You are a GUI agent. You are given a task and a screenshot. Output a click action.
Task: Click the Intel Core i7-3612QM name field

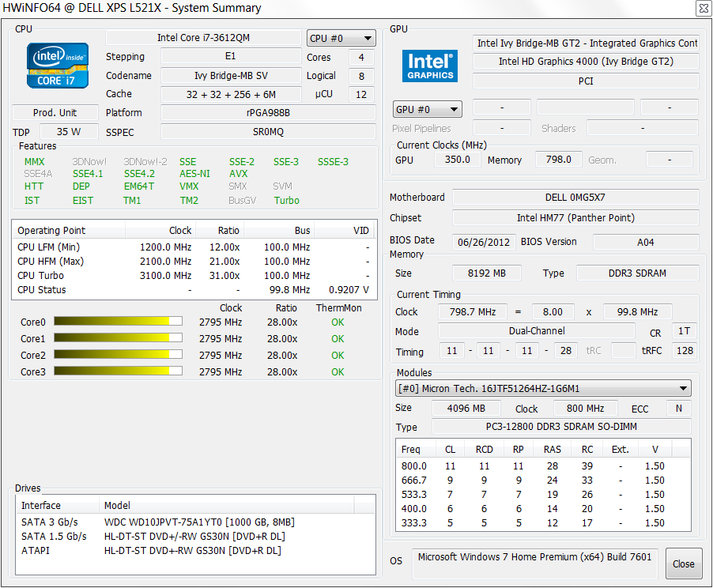(203, 38)
